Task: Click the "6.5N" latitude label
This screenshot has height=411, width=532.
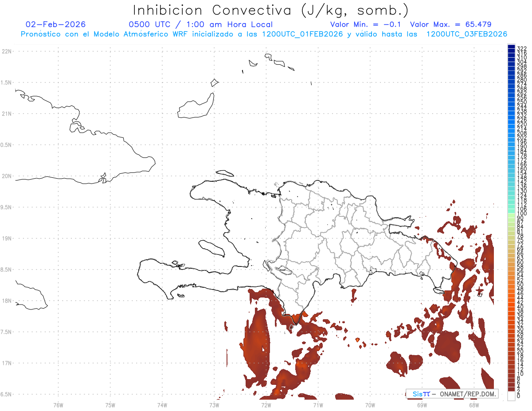Action: point(6,394)
